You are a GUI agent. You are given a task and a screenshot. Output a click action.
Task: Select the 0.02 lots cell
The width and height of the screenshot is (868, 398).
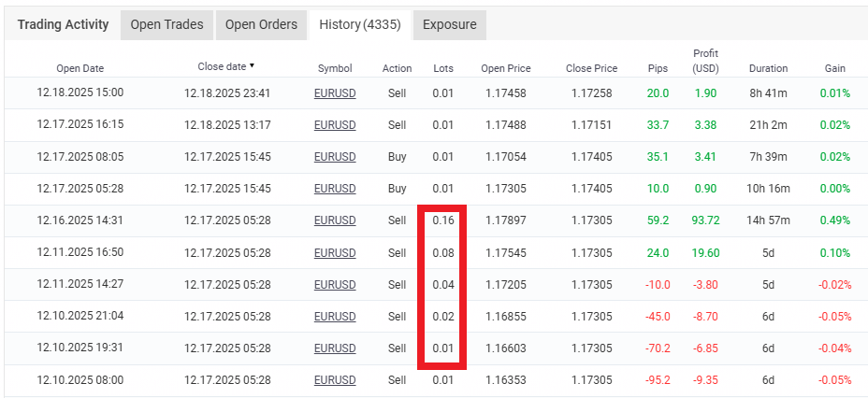tap(443, 317)
